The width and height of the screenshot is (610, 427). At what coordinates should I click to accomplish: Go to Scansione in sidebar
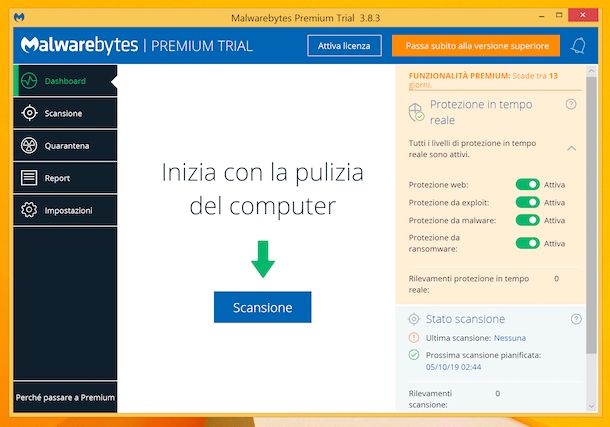coord(65,113)
